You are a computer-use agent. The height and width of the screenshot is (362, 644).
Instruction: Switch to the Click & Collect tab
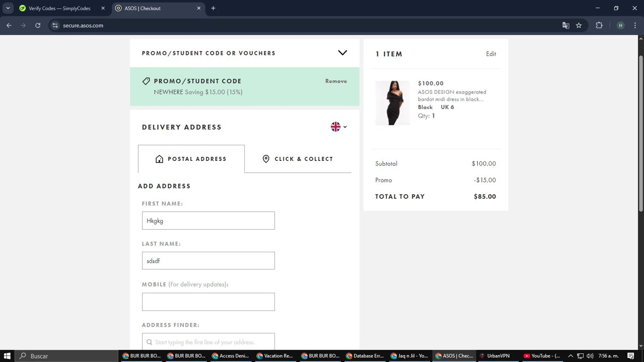[298, 159]
